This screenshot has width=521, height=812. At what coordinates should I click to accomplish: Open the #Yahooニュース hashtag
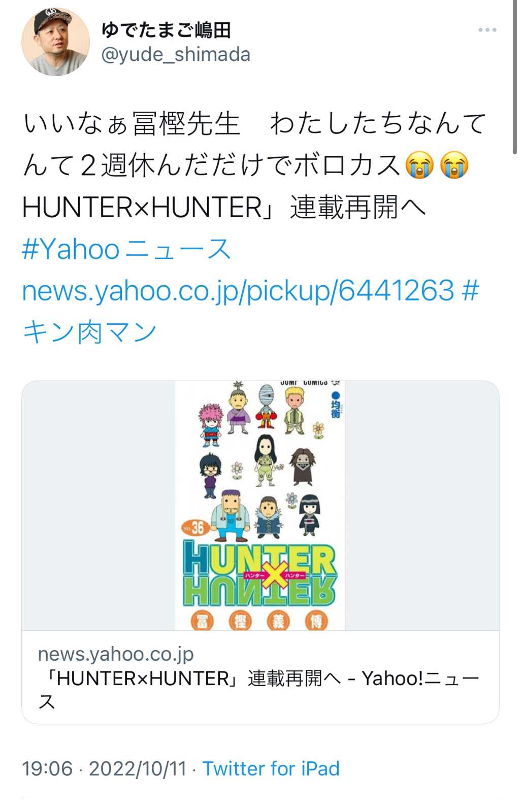127,249
